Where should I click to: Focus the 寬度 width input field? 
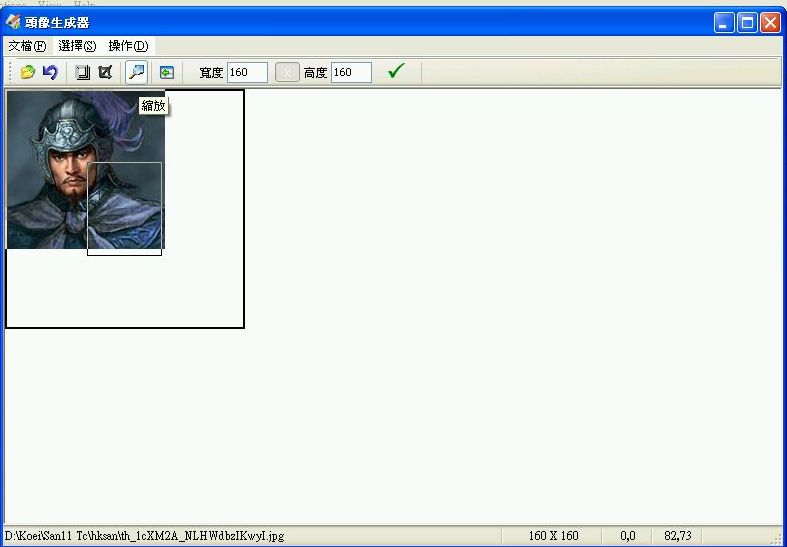pos(247,72)
